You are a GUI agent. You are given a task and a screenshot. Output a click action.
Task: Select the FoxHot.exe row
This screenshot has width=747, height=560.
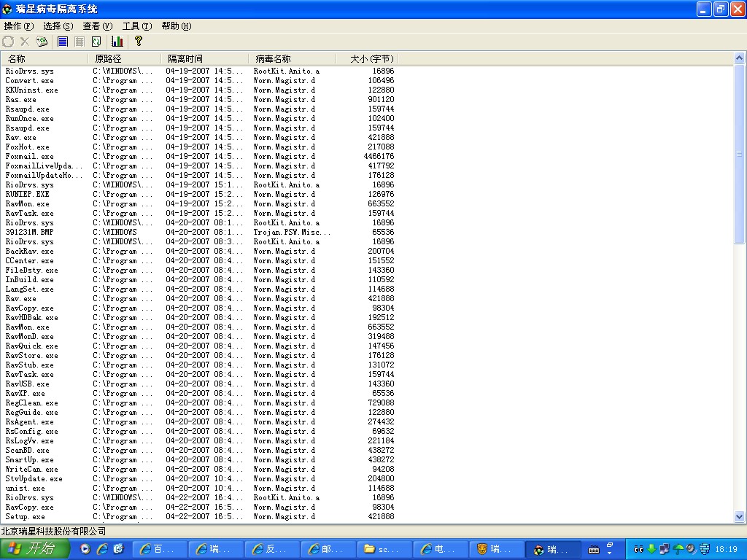[x=200, y=147]
